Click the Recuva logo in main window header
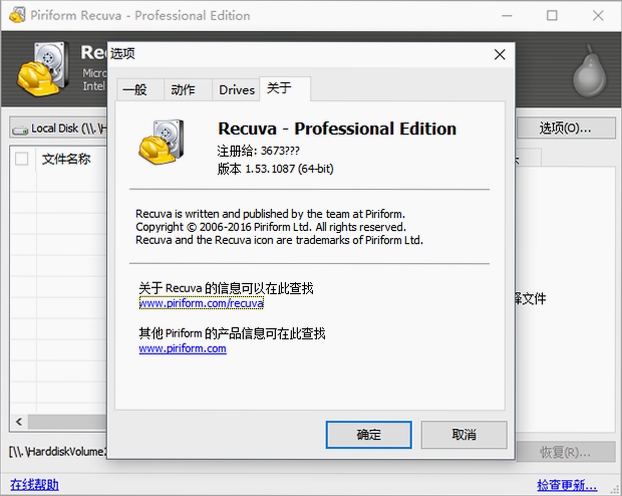This screenshot has height=496, width=622. pos(42,68)
